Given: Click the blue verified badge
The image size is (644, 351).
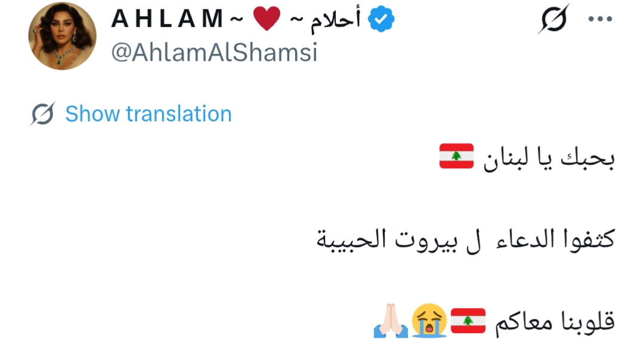Looking at the screenshot, I should point(381,21).
